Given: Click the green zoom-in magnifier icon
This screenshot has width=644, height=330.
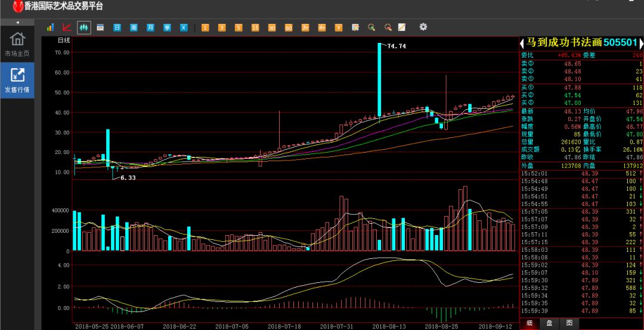Looking at the screenshot, I should click(371, 27).
